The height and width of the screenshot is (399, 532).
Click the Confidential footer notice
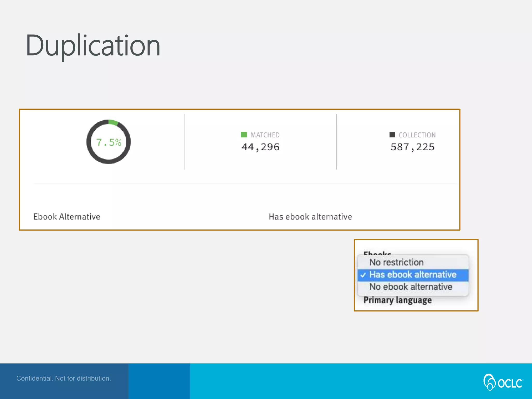coord(64,378)
